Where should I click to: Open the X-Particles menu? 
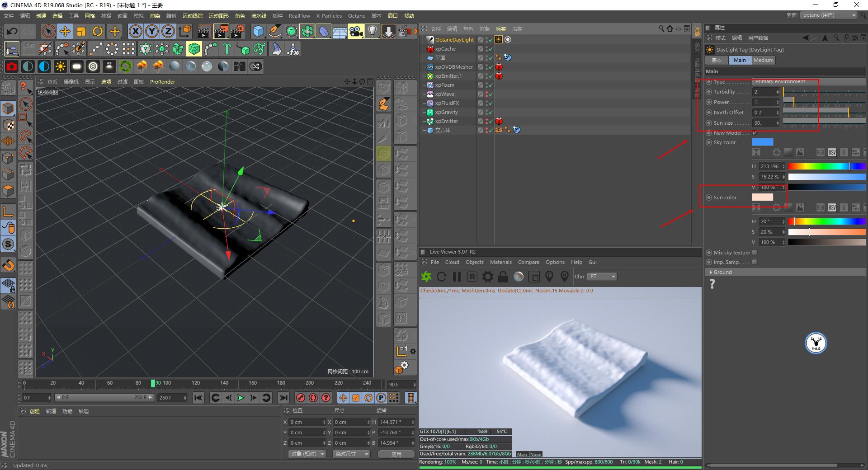pos(329,16)
